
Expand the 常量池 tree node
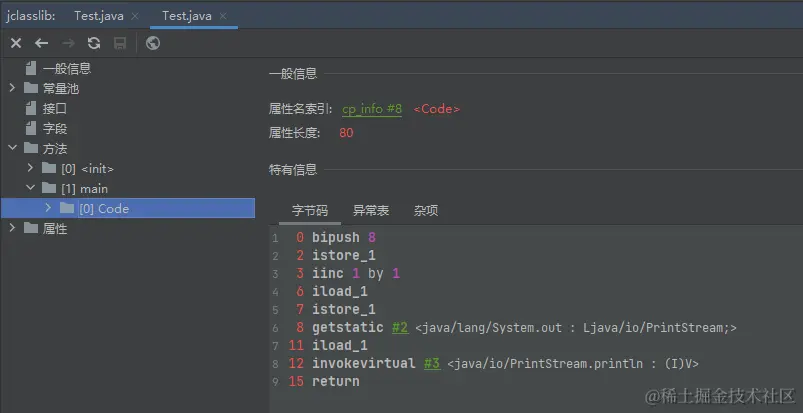point(12,88)
